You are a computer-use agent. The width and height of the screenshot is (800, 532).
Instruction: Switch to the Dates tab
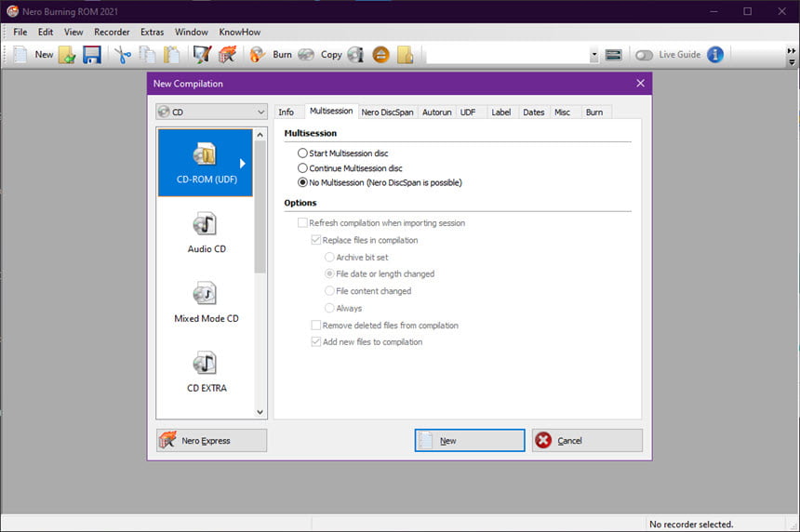(534, 113)
